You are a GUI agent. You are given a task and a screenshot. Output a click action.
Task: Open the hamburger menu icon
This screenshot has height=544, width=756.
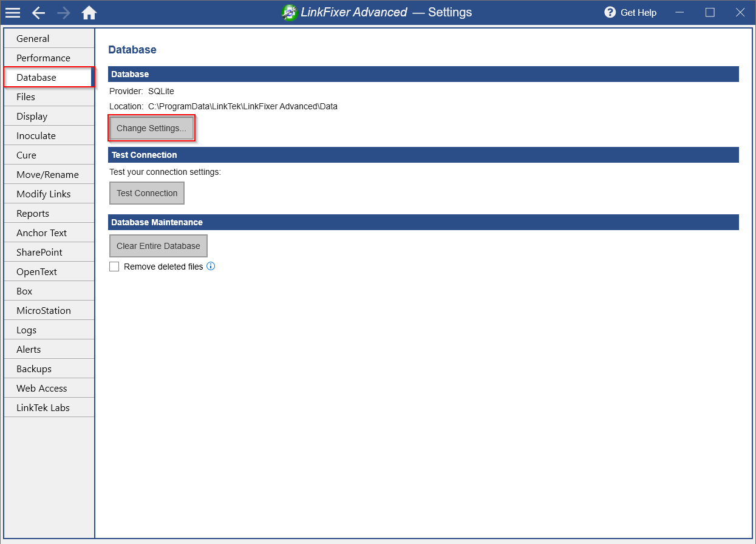point(13,13)
